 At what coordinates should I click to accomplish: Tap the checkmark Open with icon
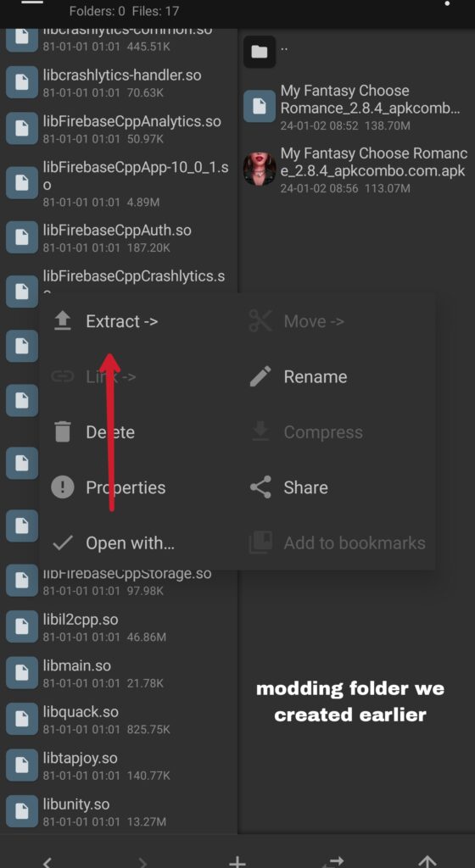[x=63, y=543]
